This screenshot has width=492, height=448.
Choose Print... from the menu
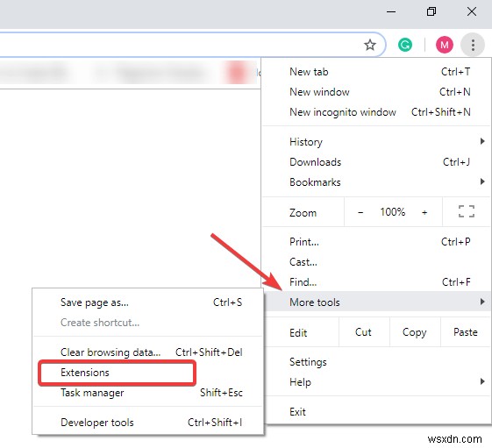pos(376,242)
